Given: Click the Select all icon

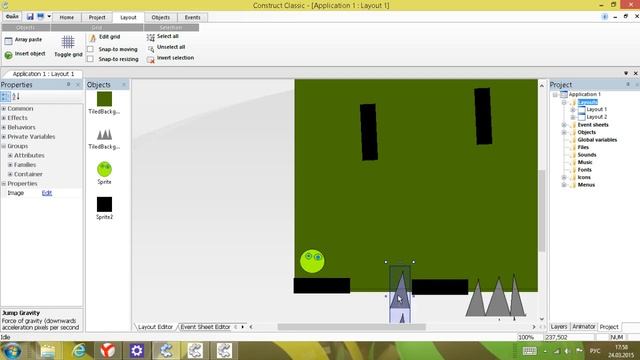Looking at the screenshot, I should click(x=151, y=38).
